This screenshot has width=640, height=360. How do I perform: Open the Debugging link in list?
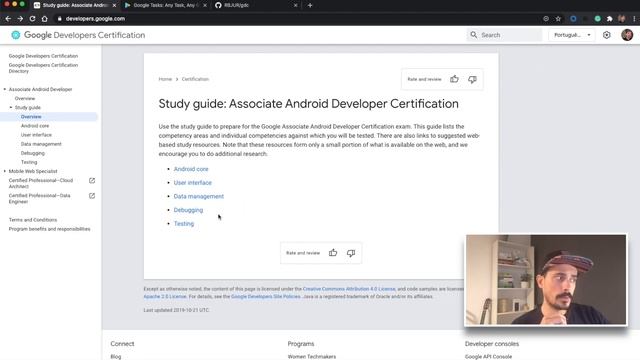pos(188,210)
